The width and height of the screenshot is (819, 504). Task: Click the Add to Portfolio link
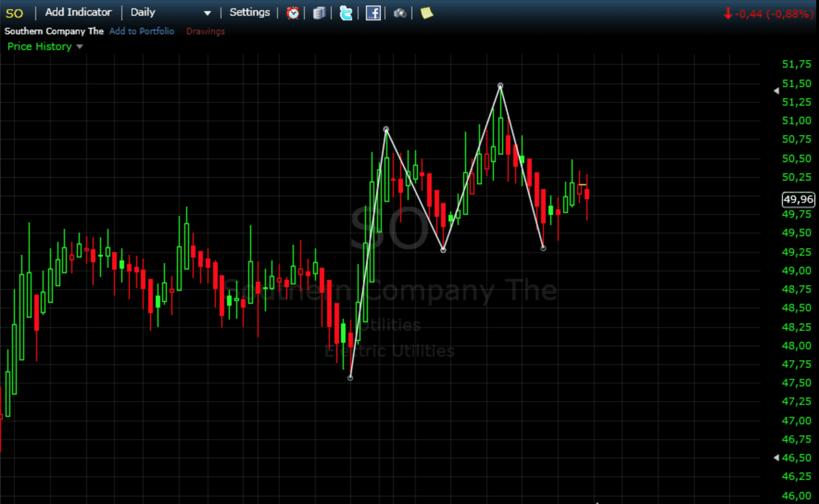pyautogui.click(x=142, y=31)
